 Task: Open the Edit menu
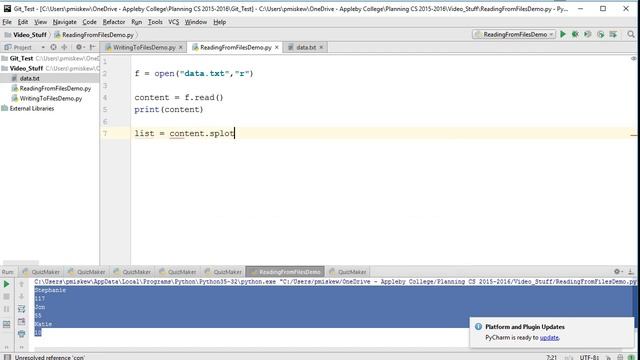[23, 22]
